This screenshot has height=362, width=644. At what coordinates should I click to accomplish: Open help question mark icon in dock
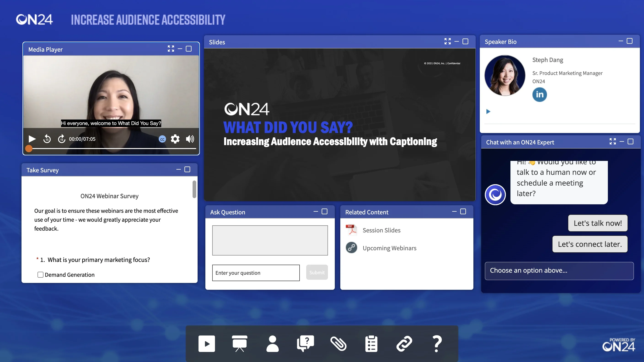(x=437, y=344)
